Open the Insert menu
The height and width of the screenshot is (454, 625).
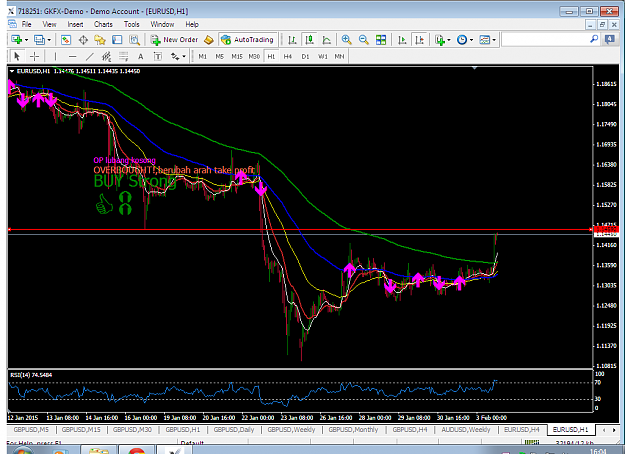pyautogui.click(x=75, y=24)
